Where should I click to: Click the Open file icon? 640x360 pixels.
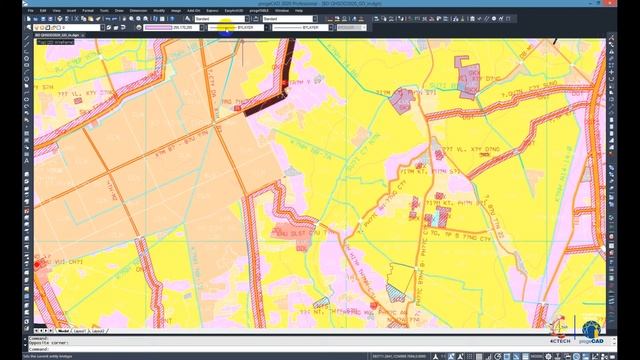35,19
